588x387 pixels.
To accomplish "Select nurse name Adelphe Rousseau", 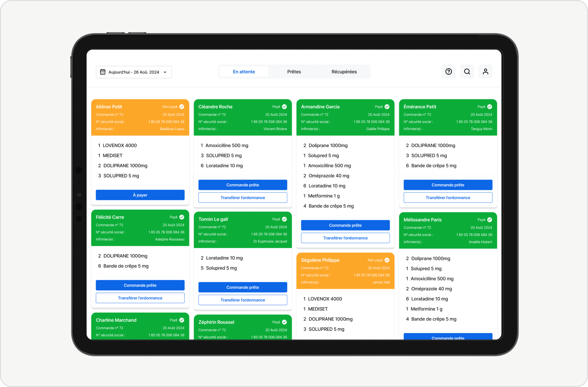I will (x=170, y=240).
